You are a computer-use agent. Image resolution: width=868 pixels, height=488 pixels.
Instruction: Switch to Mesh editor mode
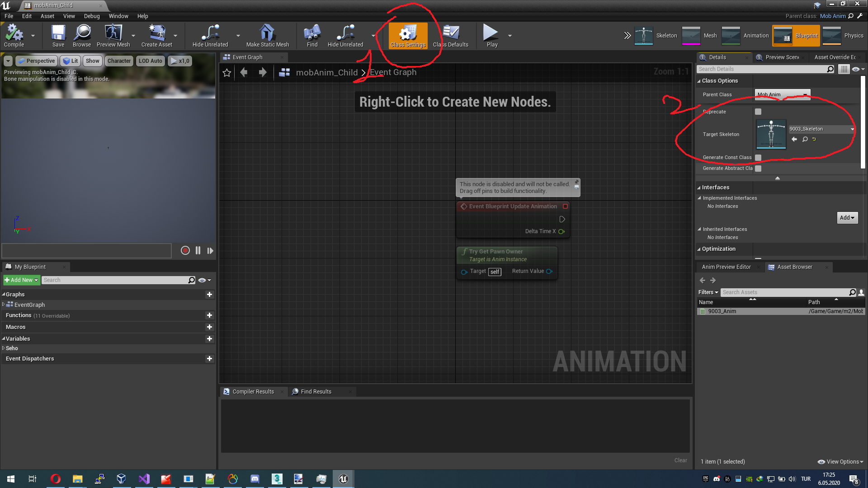coord(700,36)
